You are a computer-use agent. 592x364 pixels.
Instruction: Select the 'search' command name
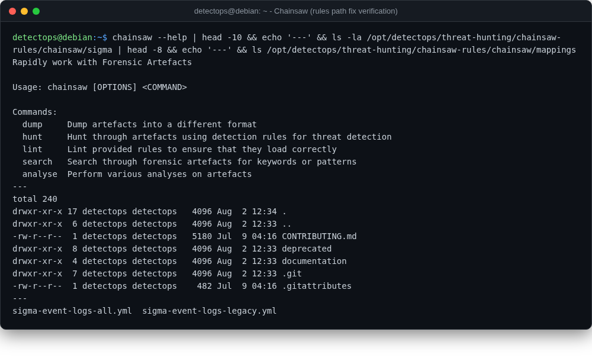pyautogui.click(x=37, y=162)
